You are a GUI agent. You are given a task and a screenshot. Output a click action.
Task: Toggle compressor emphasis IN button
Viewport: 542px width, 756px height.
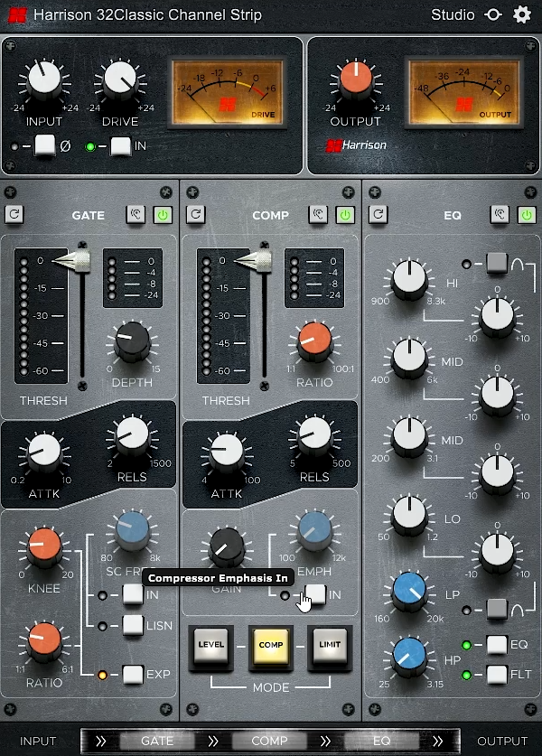pos(315,594)
